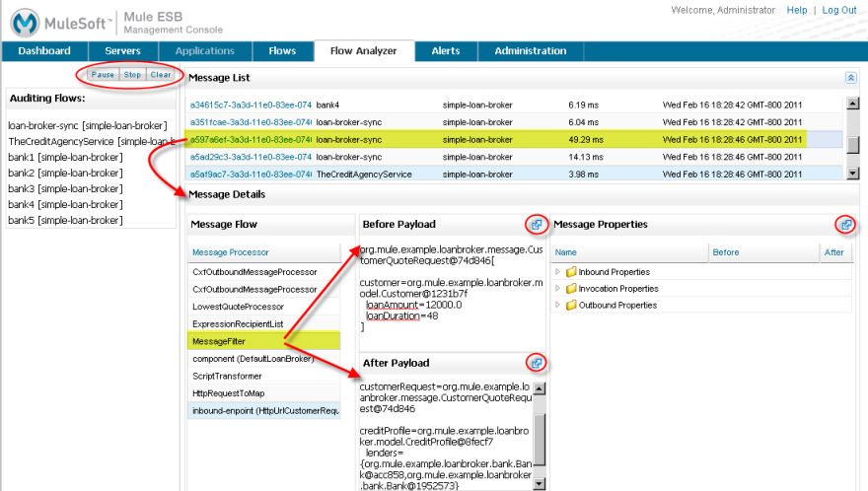Select bank2 auditing flow
This screenshot has height=491, width=868.
[x=65, y=174]
